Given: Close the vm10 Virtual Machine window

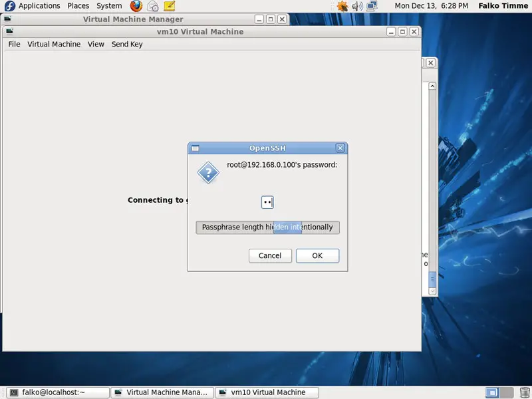Looking at the screenshot, I should (x=414, y=31).
